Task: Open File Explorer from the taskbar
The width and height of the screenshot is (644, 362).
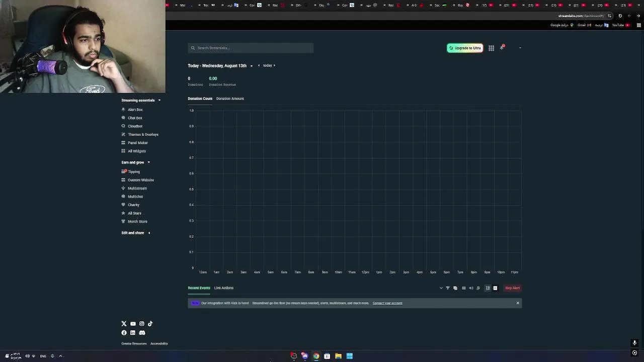Action: [x=338, y=356]
